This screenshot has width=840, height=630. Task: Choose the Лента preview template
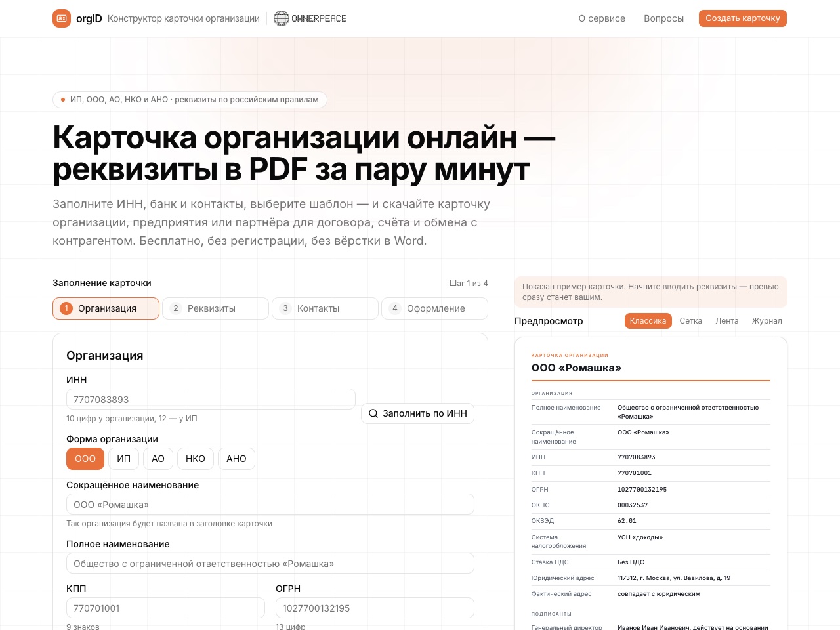point(727,321)
